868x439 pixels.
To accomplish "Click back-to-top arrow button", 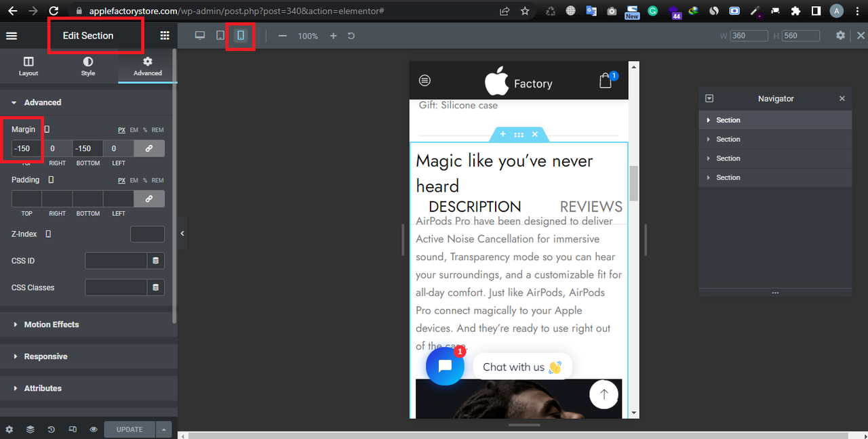I will pos(604,394).
